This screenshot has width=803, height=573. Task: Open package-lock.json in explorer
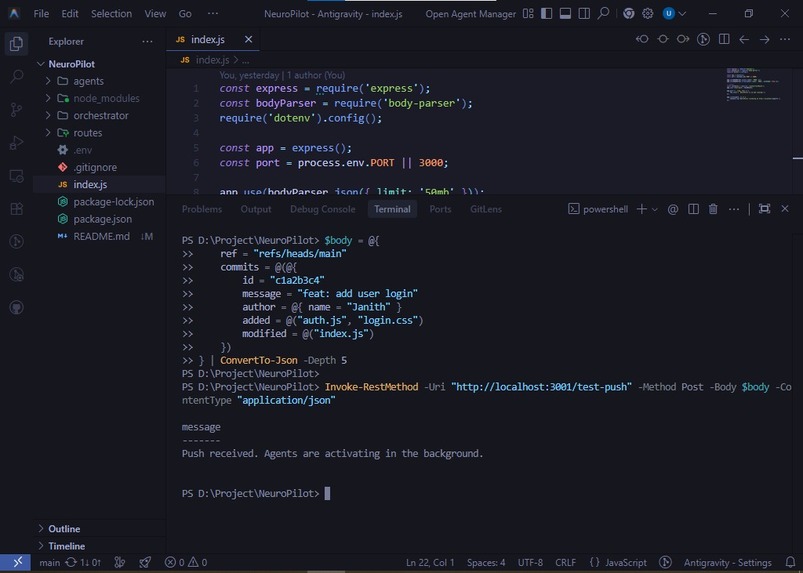pos(99,202)
